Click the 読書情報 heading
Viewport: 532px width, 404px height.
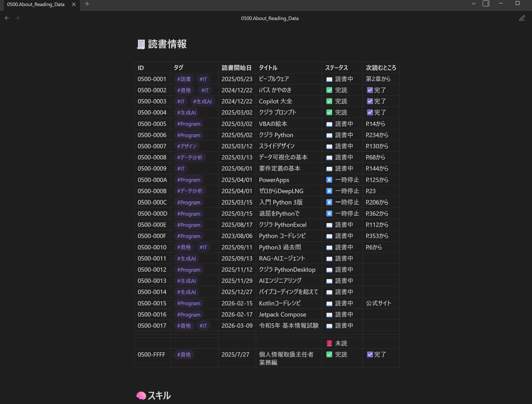pos(167,44)
